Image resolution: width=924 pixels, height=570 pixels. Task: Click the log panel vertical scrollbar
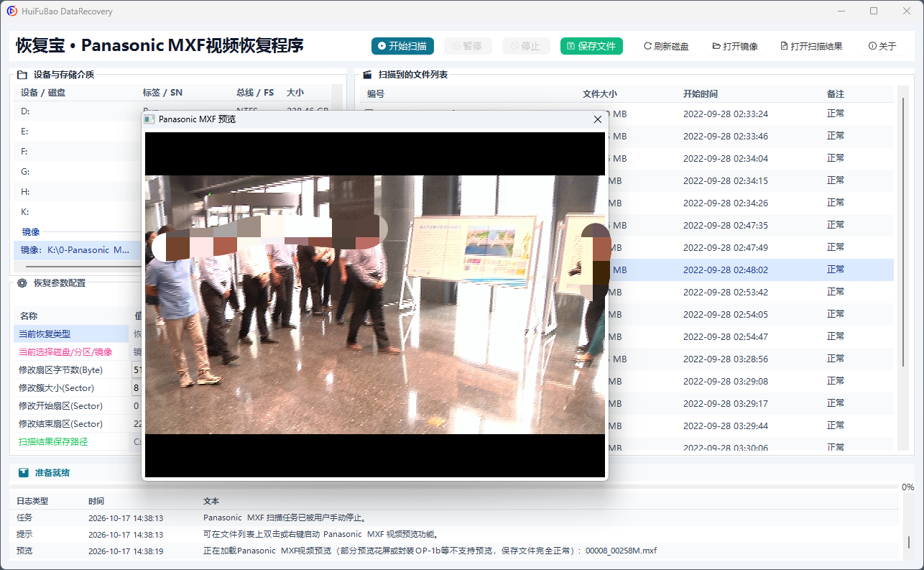(908, 542)
